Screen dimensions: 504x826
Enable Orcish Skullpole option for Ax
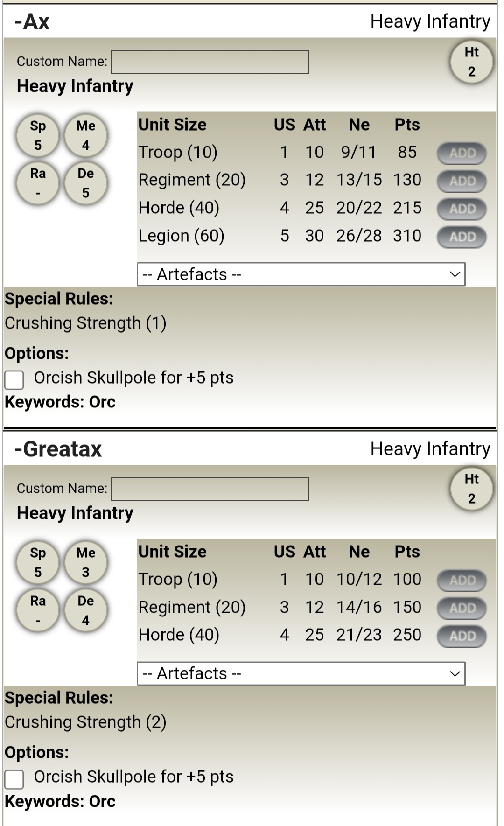click(14, 379)
